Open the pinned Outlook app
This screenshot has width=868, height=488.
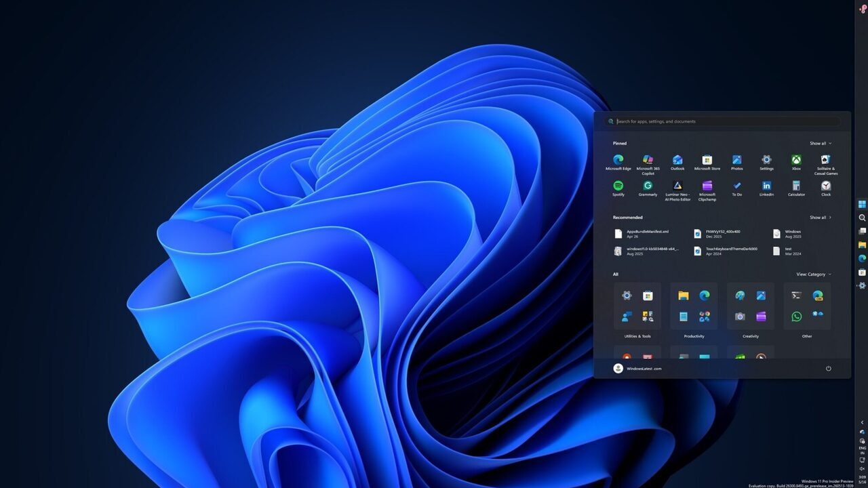click(677, 163)
